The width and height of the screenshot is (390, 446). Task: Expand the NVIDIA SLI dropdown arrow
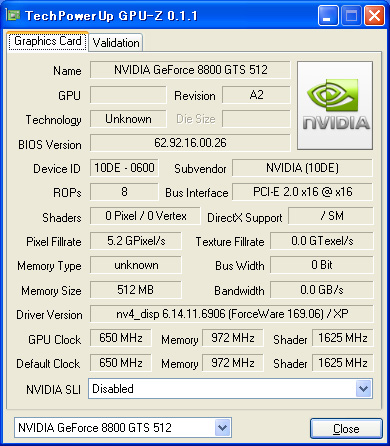(363, 388)
